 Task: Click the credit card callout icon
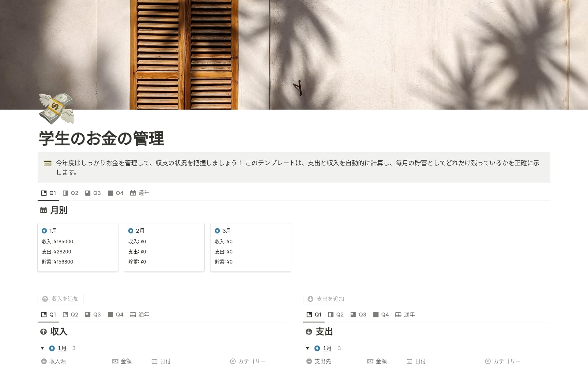(x=47, y=163)
